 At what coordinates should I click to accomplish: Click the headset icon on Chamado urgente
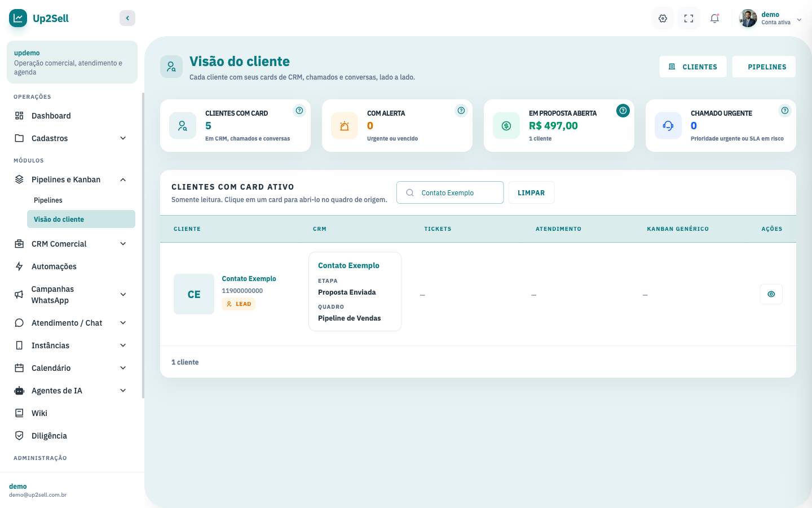(x=668, y=125)
